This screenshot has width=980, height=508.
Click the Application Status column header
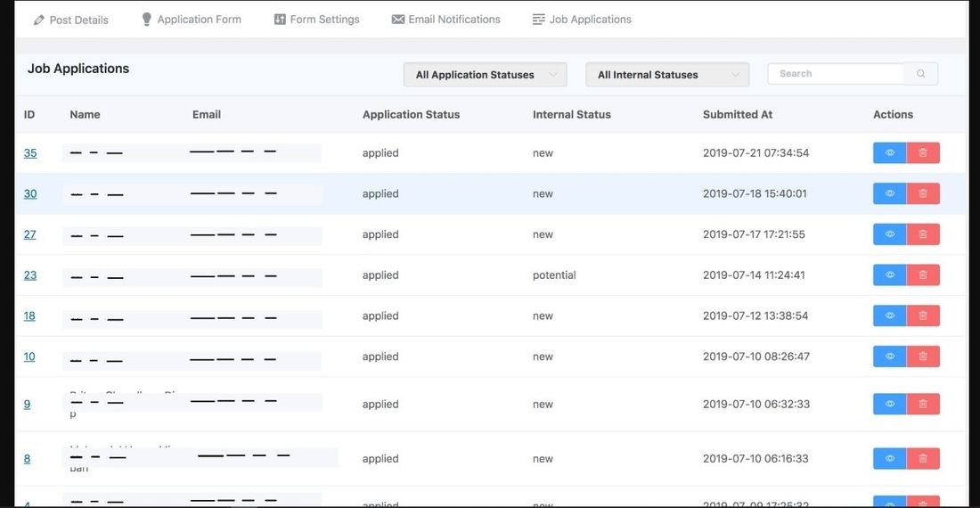point(412,114)
